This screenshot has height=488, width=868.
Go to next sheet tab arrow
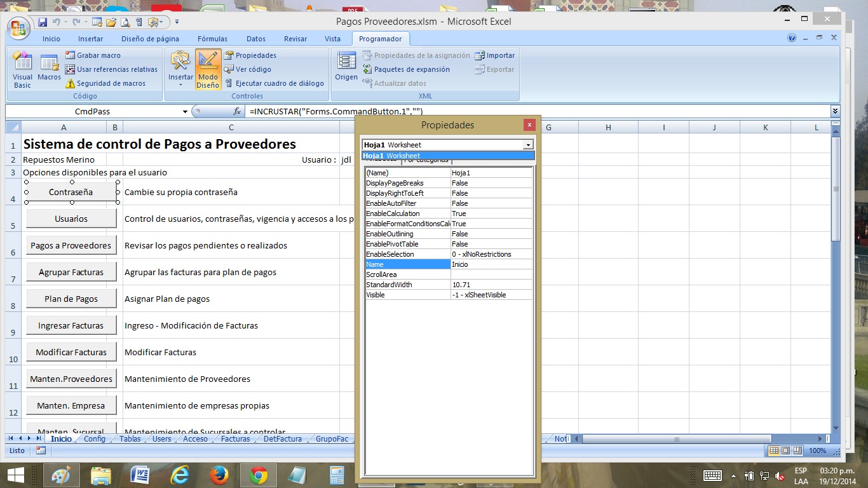[x=30, y=438]
